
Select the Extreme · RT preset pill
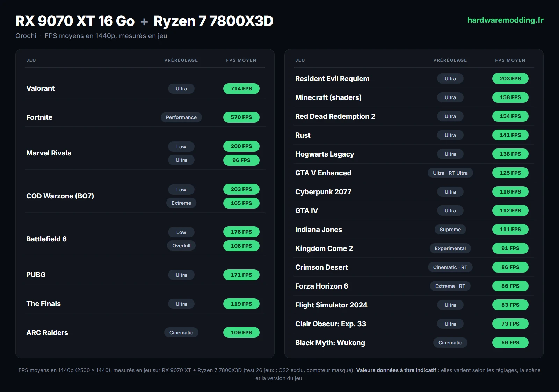(x=450, y=286)
